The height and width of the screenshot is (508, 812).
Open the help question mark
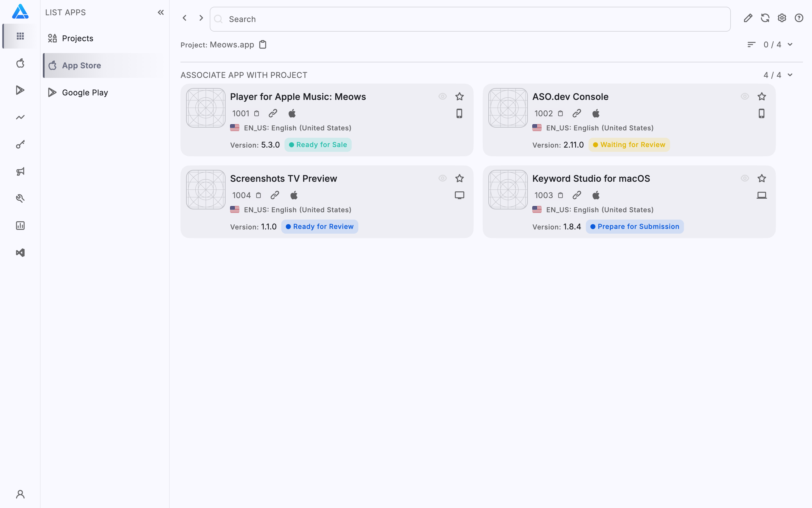(x=799, y=18)
